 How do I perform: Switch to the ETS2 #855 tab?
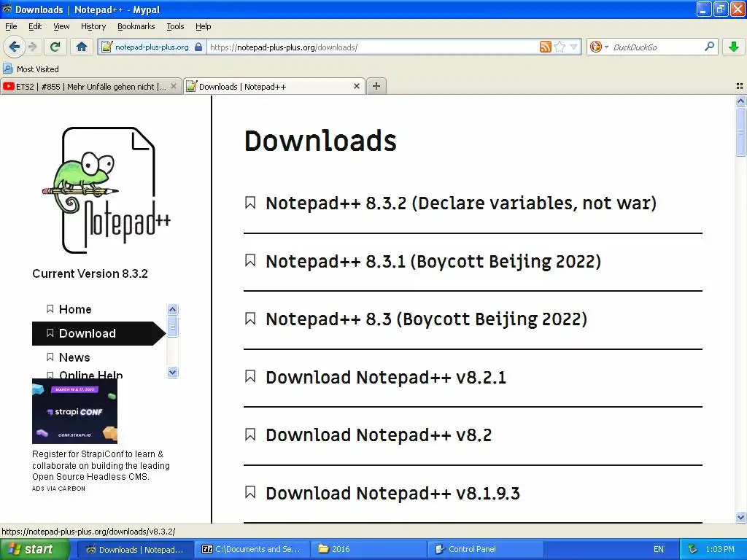coord(90,86)
